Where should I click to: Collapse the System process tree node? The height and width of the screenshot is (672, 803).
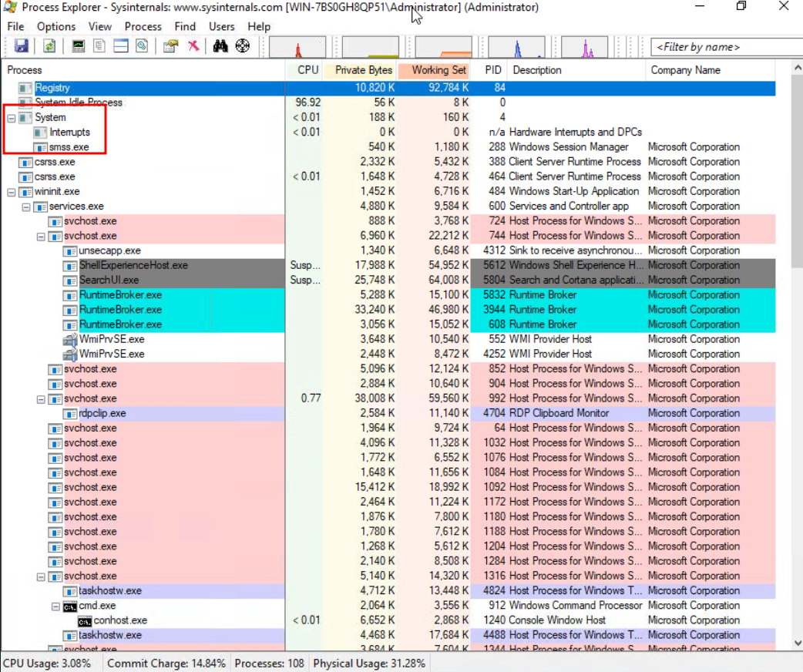coord(12,118)
